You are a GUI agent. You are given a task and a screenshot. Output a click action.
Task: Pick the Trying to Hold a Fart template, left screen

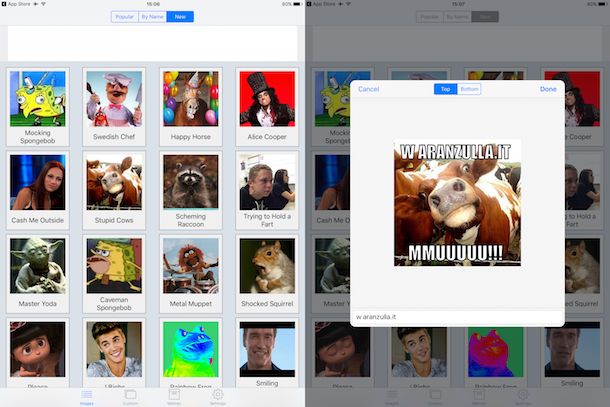pos(267,190)
